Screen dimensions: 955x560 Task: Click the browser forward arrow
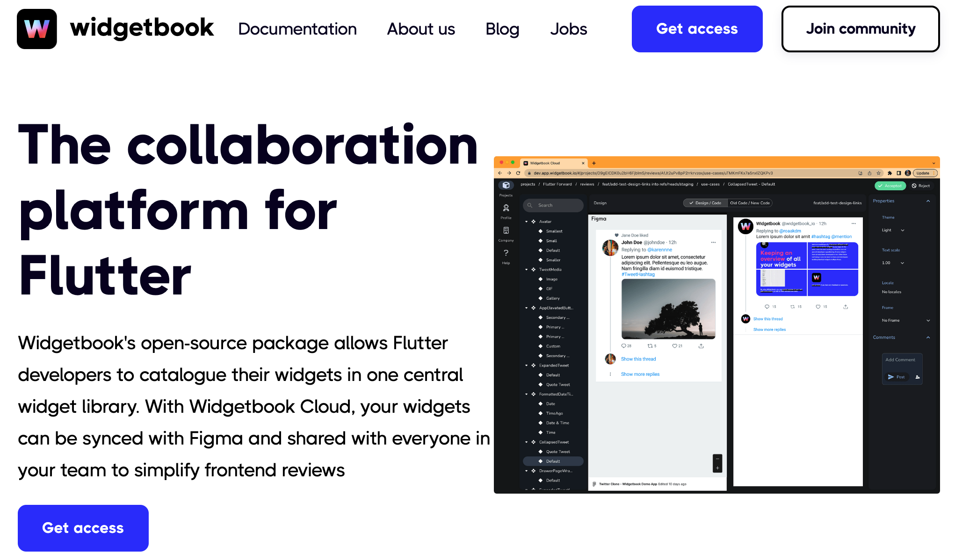509,173
